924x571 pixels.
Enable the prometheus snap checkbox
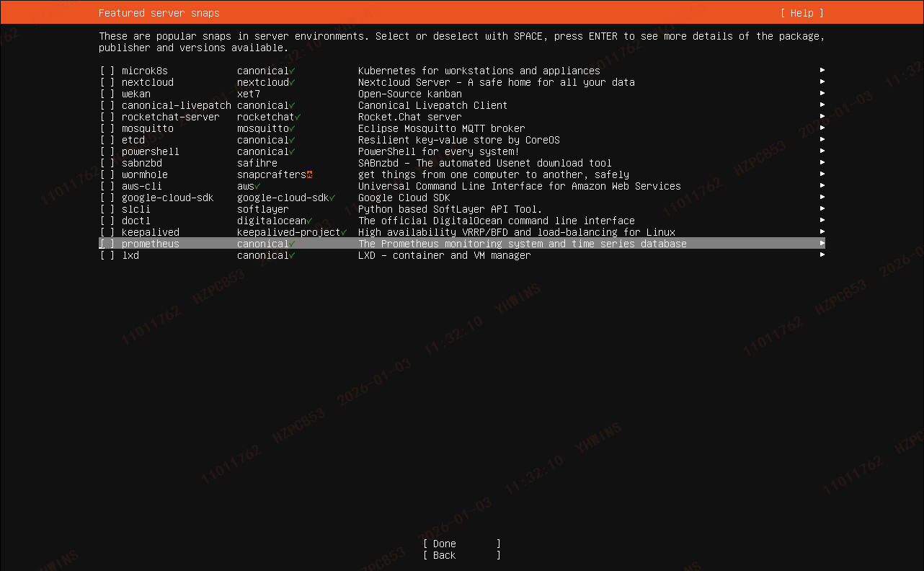click(x=107, y=244)
